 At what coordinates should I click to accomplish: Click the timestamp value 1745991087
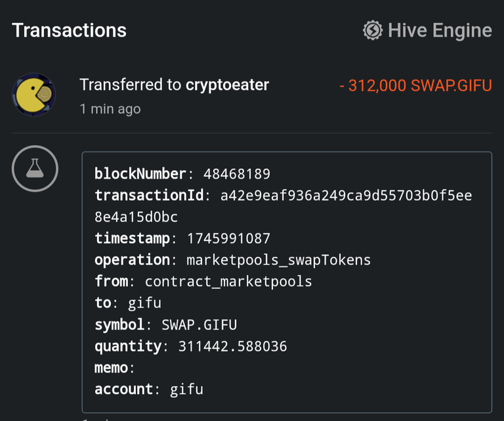click(x=228, y=238)
